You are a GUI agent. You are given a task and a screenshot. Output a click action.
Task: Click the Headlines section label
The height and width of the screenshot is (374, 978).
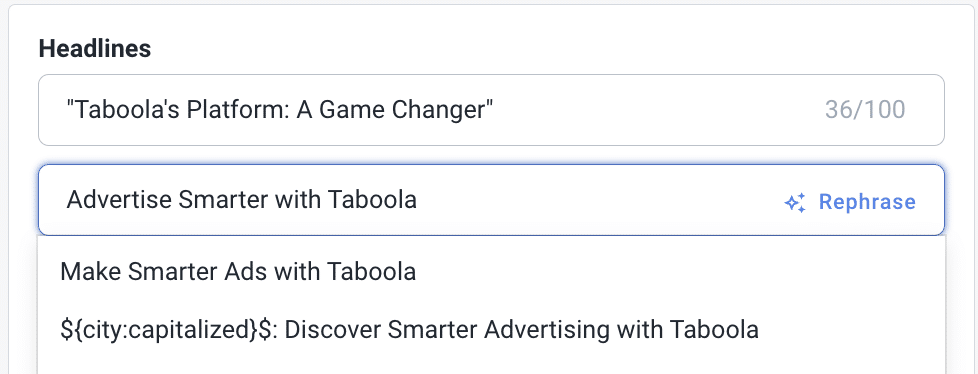tap(95, 49)
